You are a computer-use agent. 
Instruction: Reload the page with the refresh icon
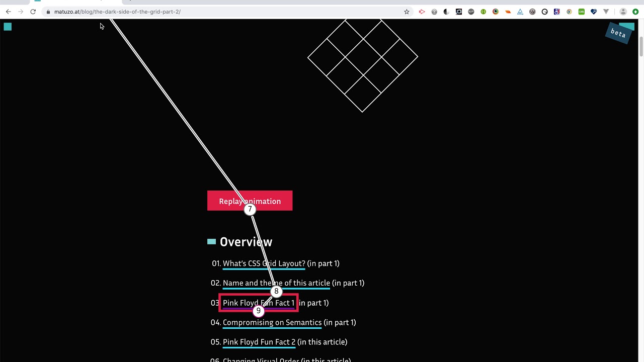[33, 12]
